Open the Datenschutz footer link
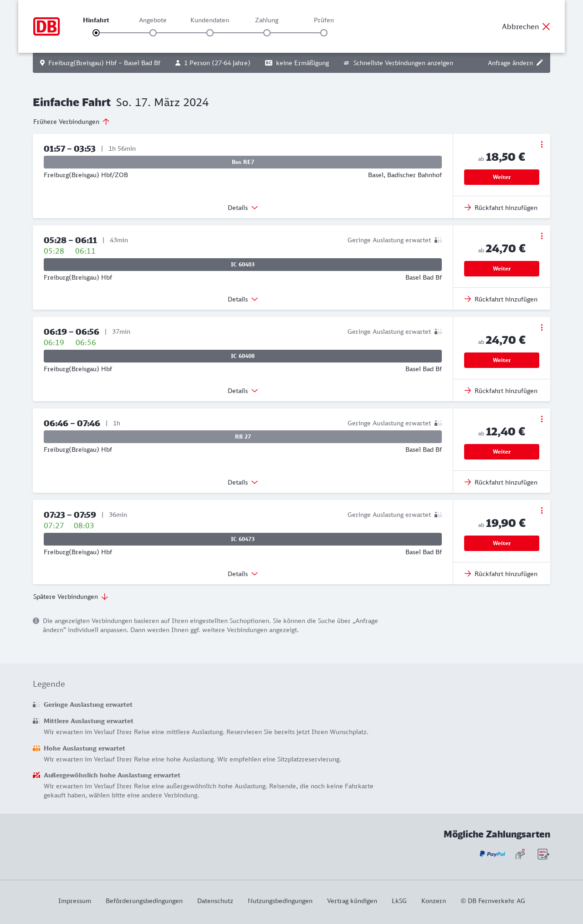 coord(215,901)
